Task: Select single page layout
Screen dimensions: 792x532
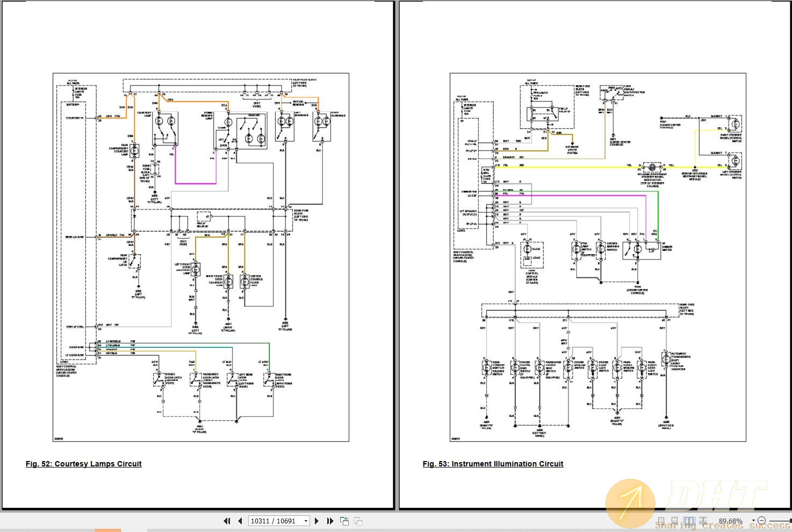Action: [x=661, y=521]
